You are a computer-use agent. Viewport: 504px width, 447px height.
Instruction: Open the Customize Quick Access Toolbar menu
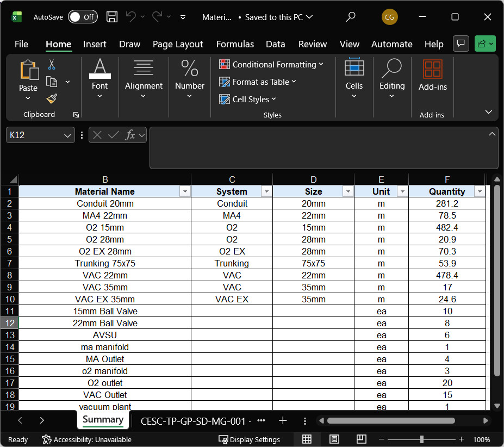click(x=183, y=17)
